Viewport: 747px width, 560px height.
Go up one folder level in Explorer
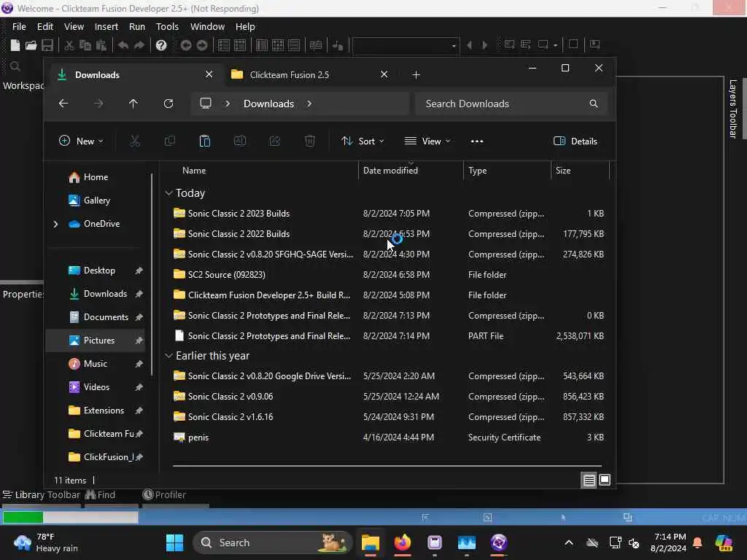[x=133, y=104]
